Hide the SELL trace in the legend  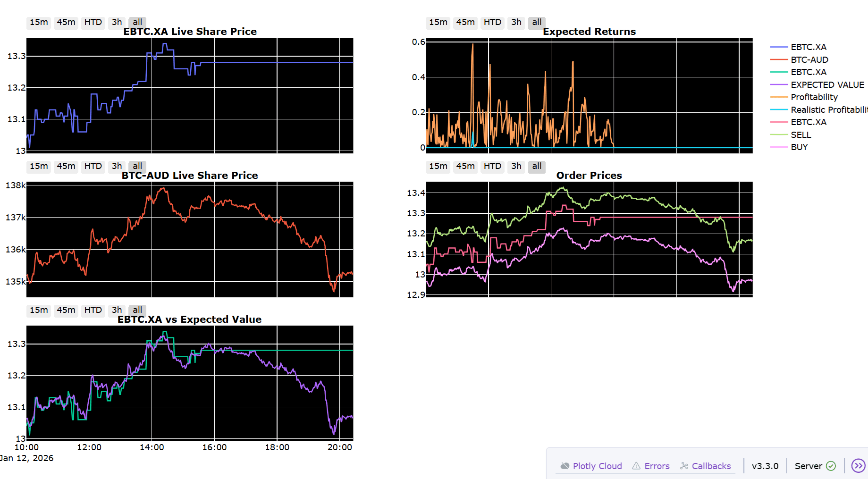pyautogui.click(x=801, y=134)
